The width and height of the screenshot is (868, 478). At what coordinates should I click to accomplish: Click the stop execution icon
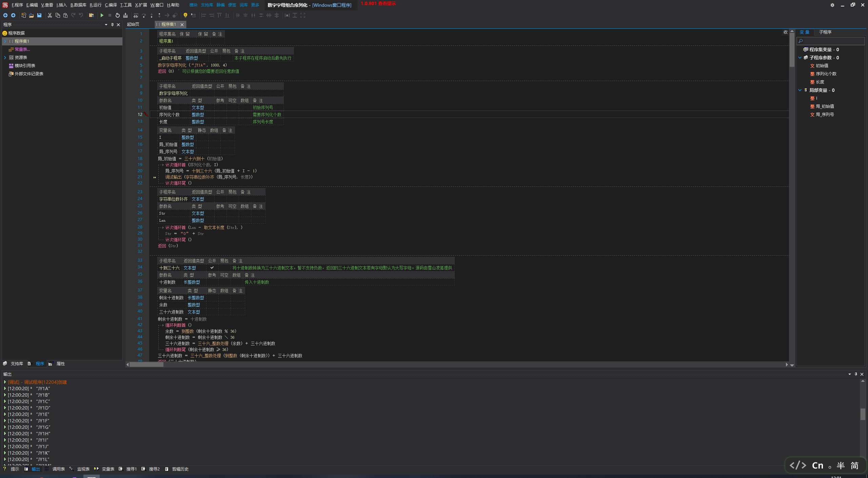[x=108, y=16]
